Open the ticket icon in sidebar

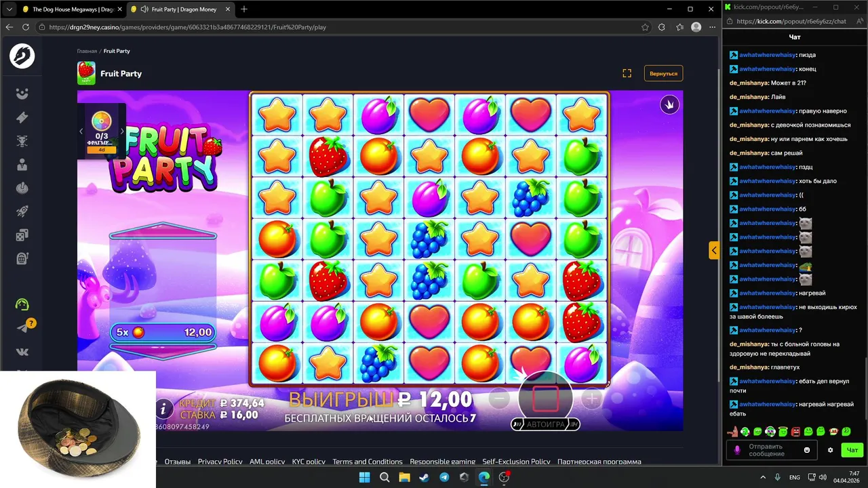[22, 118]
